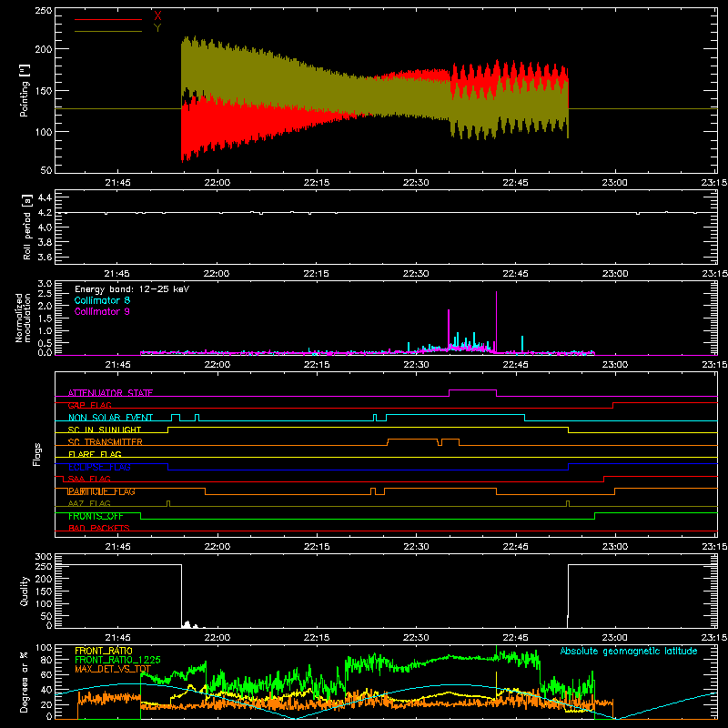Viewport: 728px width, 728px height.
Task: Click the '300' tick on the Quality axis
Action: (x=43, y=557)
